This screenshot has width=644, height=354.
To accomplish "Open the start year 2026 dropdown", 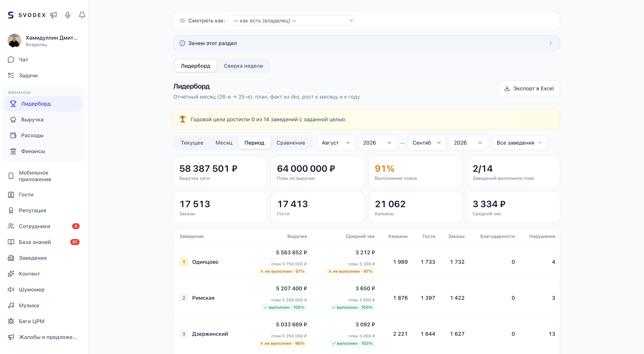I will [377, 143].
